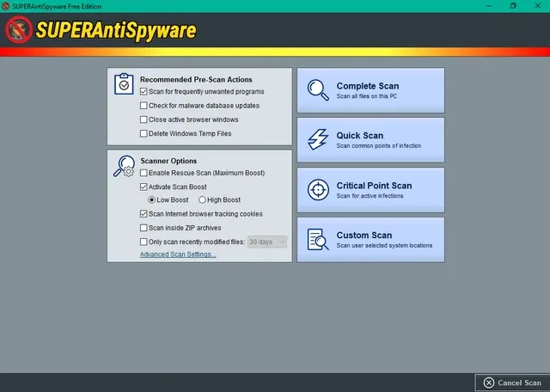Screen dimensions: 550x392
Task: Click the Complete Scan magnifier icon
Action: [x=318, y=90]
